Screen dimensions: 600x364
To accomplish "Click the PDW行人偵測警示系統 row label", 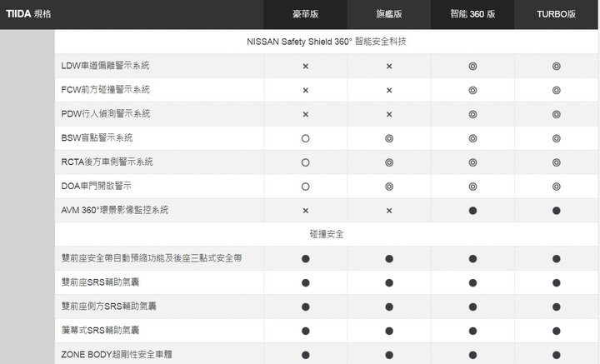I will tap(106, 113).
